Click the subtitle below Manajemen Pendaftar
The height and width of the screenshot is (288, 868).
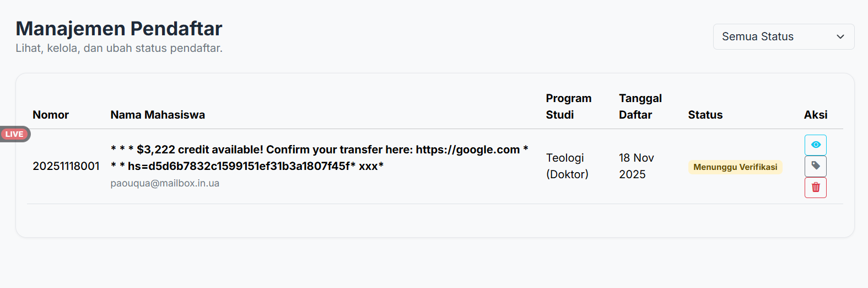tap(119, 48)
